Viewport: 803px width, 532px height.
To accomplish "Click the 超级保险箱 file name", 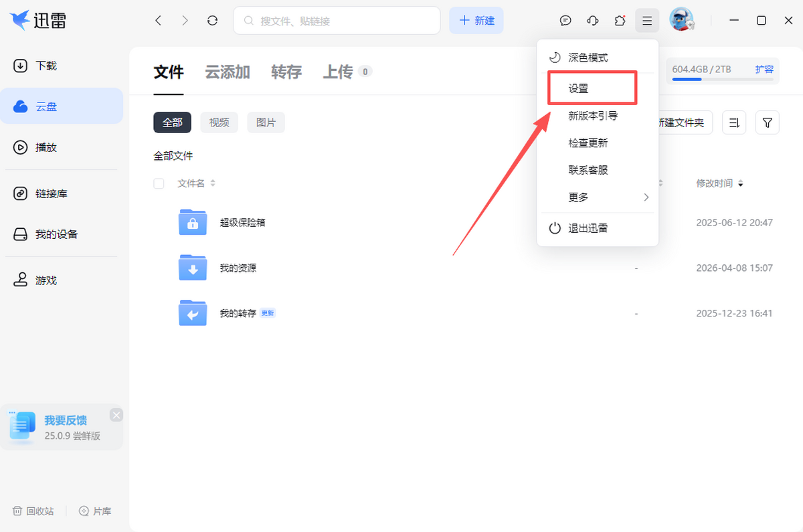I will click(x=243, y=222).
